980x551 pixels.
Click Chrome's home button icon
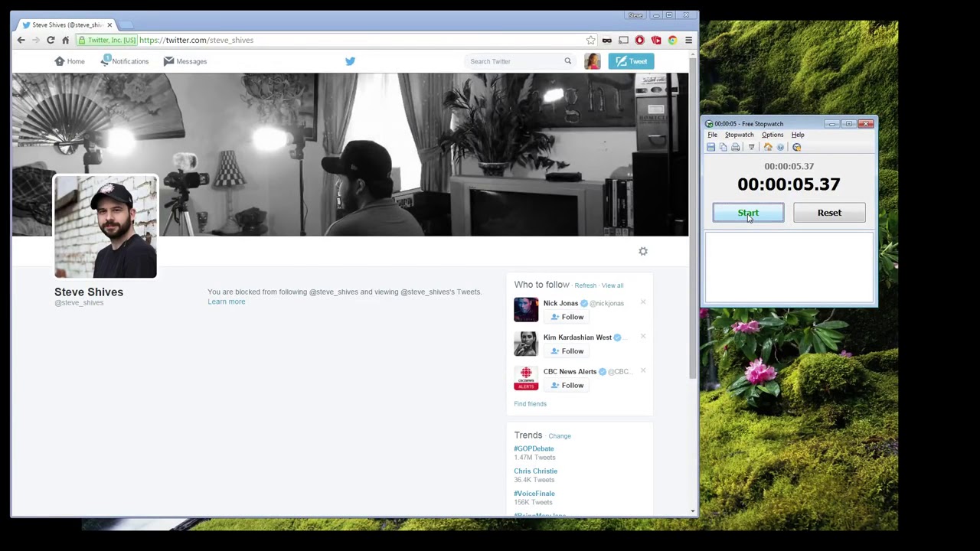pyautogui.click(x=66, y=40)
